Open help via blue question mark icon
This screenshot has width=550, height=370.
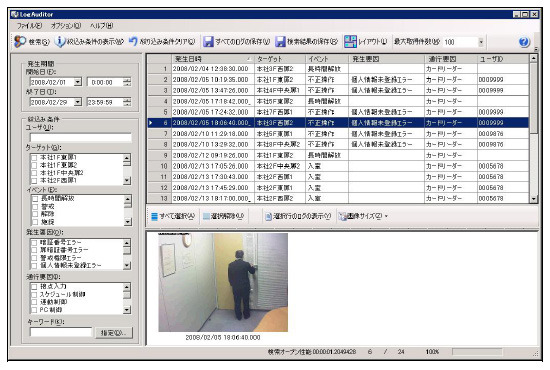click(524, 42)
